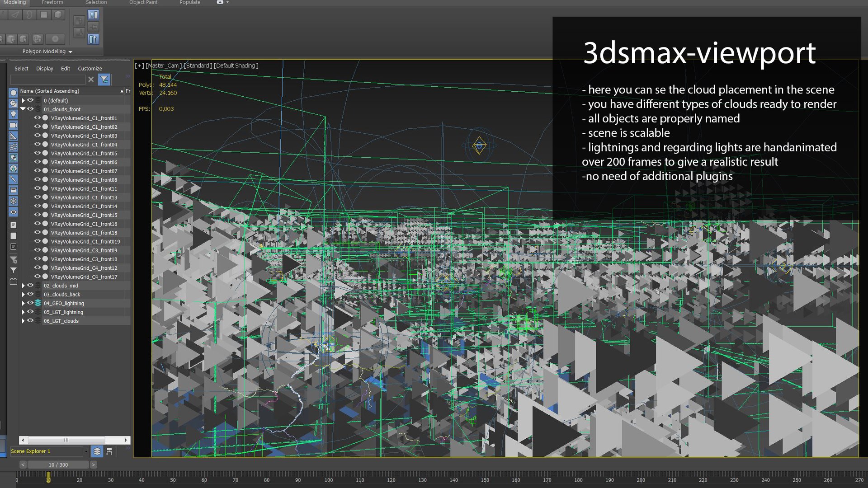Toggle display of geometry objects filter

[14, 93]
